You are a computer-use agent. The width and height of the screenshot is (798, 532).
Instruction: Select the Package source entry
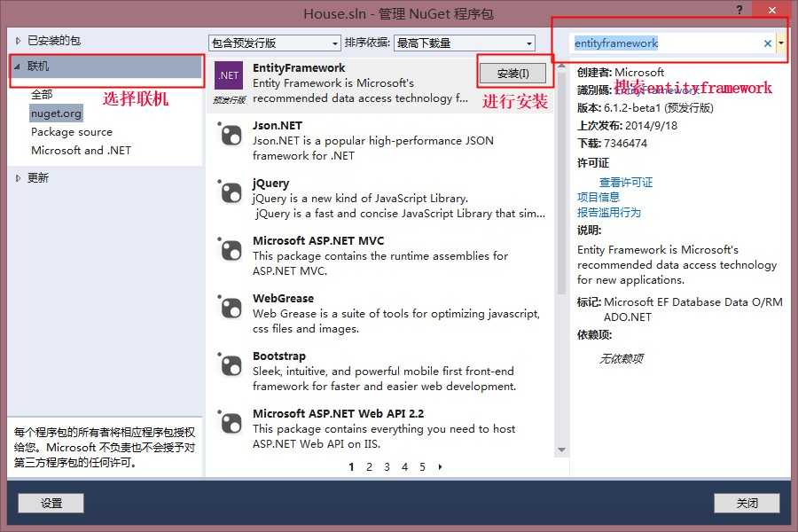72,132
